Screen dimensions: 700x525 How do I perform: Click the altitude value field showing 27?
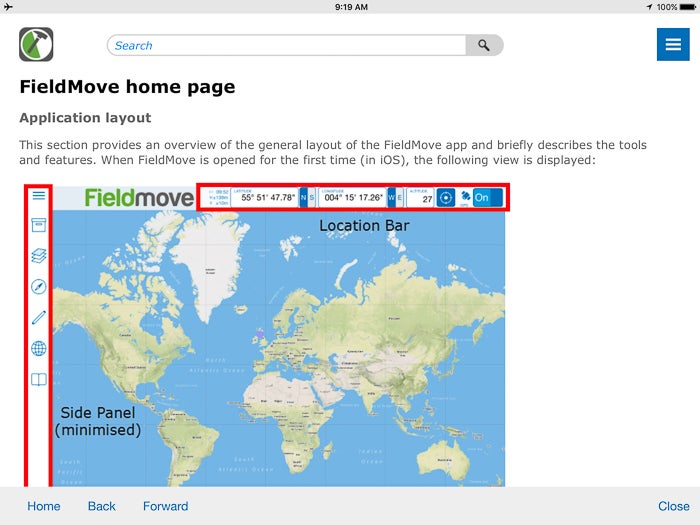pos(420,198)
